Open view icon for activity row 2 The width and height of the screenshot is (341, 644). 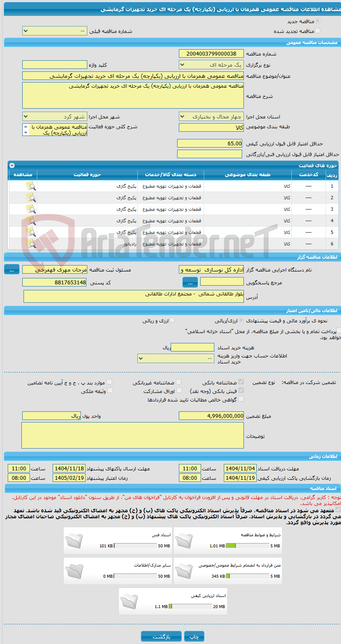coord(30,198)
